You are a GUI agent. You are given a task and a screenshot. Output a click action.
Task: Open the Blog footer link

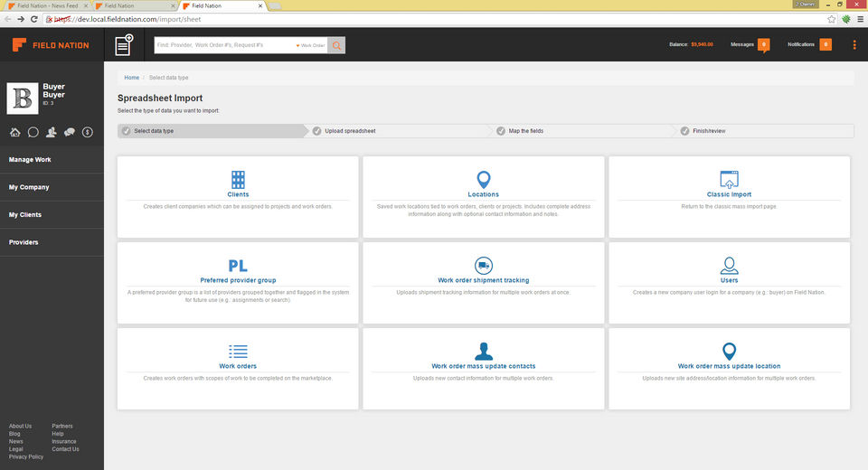[14, 434]
